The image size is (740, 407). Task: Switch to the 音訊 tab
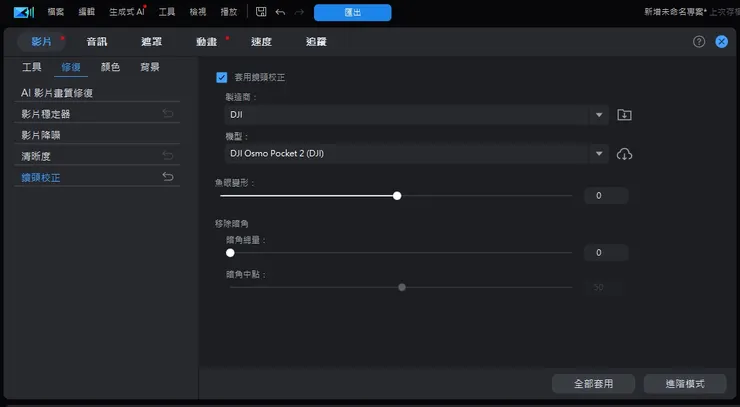(x=97, y=42)
